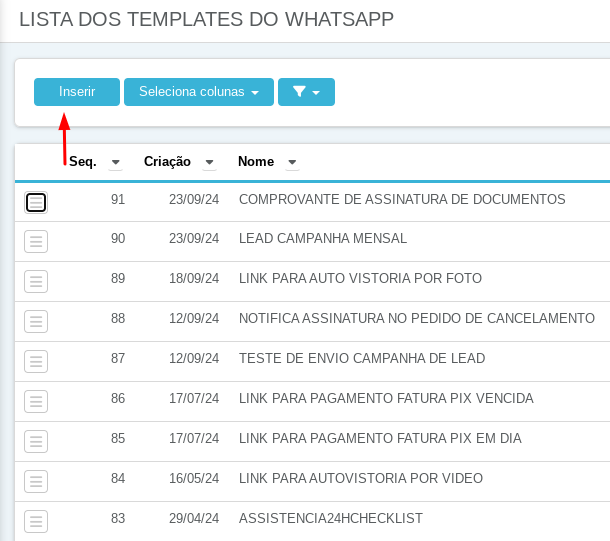Click the Criação column header
Screen dimensions: 610x541
tap(167, 161)
